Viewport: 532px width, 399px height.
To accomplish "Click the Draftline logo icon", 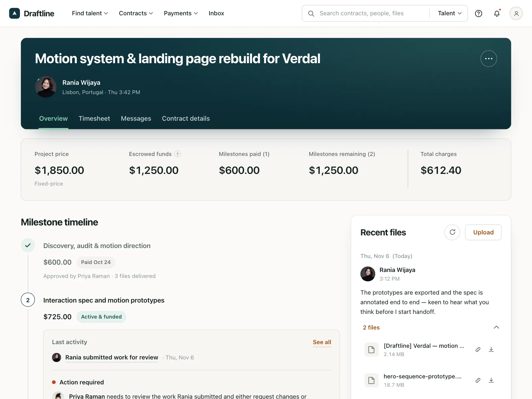I will click(x=15, y=13).
